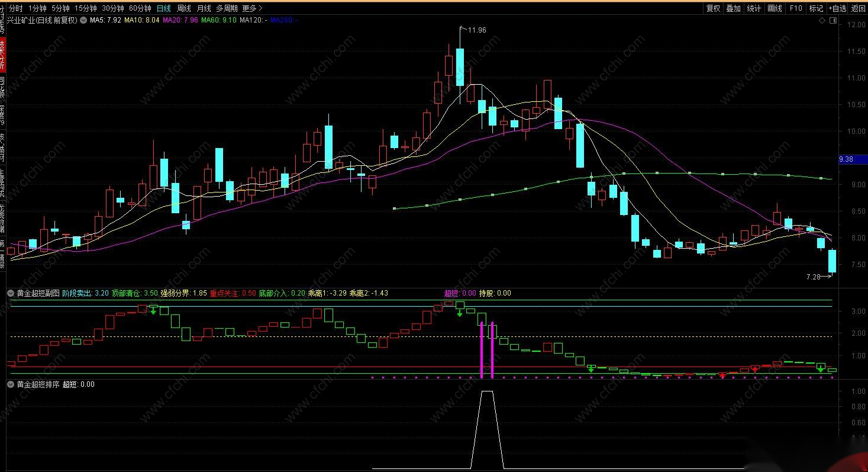Click the last green down arrow in 黄金超短副图
This screenshot has width=868, height=472.
(x=821, y=369)
